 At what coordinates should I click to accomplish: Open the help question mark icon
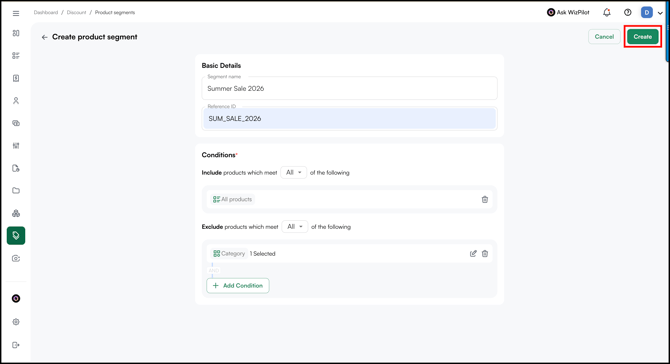[627, 12]
